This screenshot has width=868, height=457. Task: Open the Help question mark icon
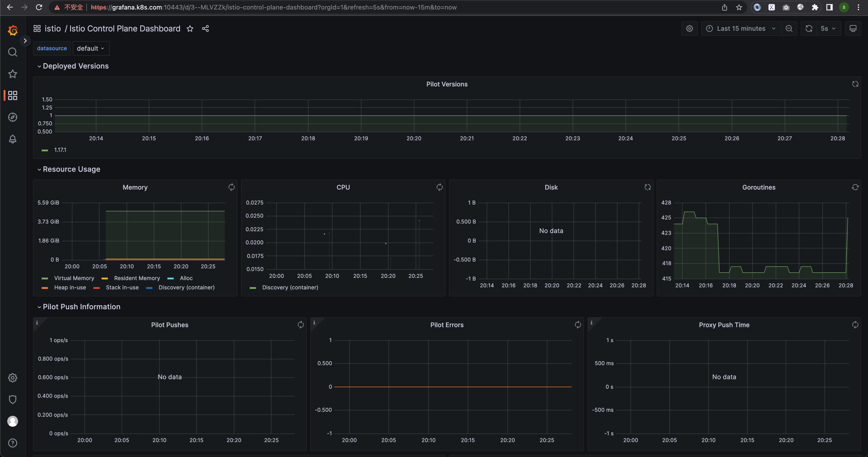click(x=13, y=443)
